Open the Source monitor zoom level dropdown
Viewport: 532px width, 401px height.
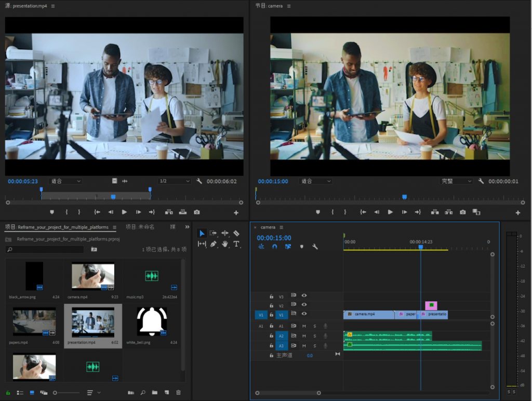click(x=65, y=181)
